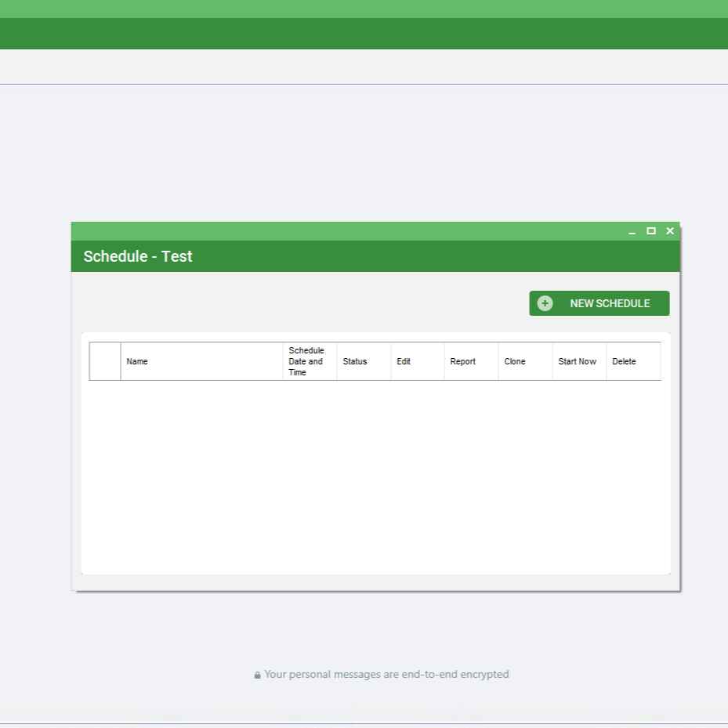Click the plus icon on NEW SCHEDULE button

tap(545, 303)
